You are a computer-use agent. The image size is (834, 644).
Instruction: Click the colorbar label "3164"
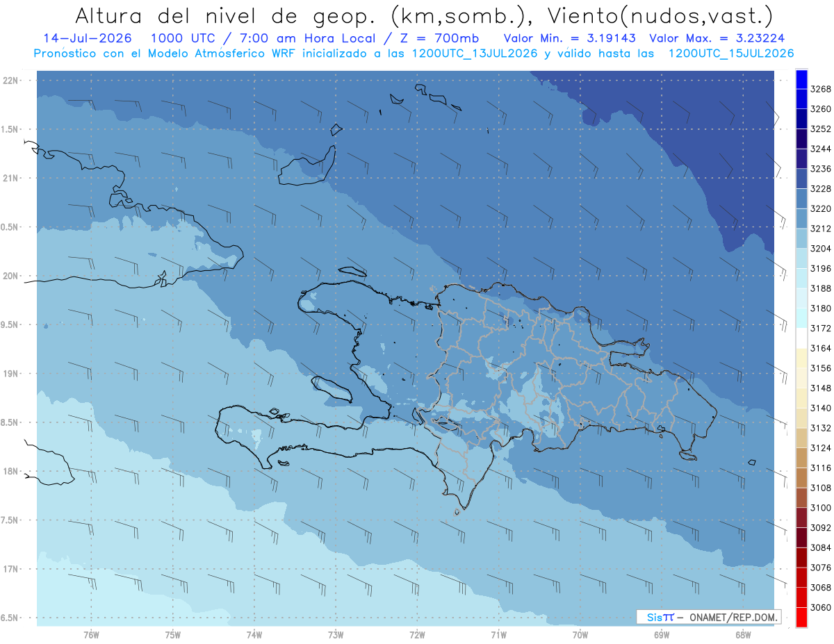pos(821,348)
